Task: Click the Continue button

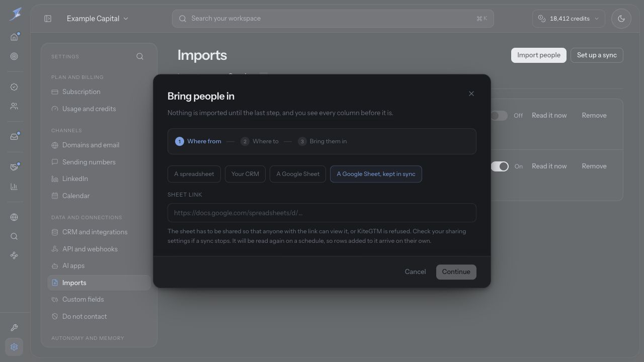Action: click(456, 272)
